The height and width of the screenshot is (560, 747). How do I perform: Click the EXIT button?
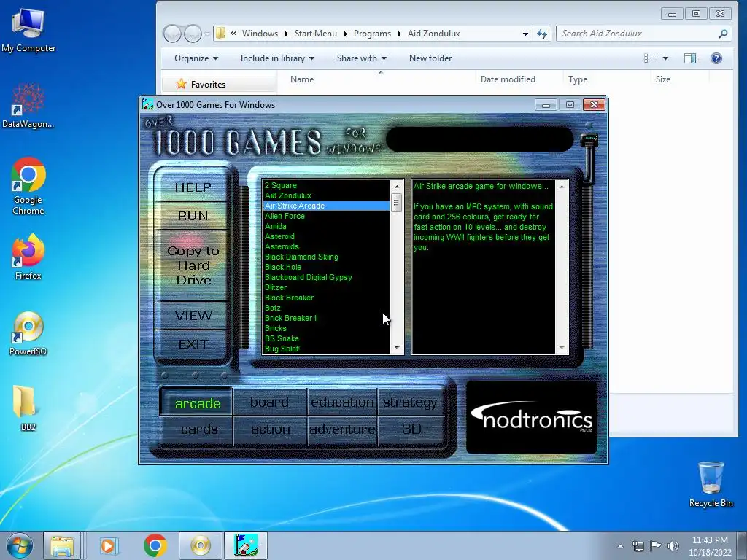(x=193, y=344)
